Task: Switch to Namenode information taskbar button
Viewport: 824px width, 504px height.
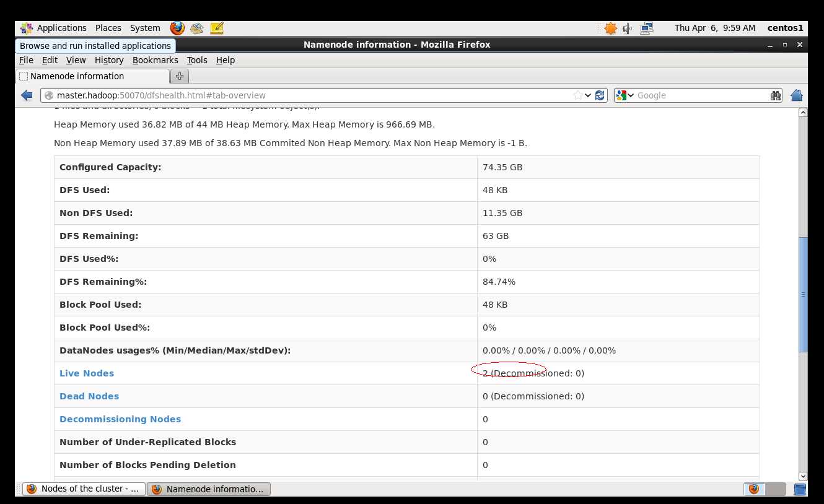Action: pos(209,489)
